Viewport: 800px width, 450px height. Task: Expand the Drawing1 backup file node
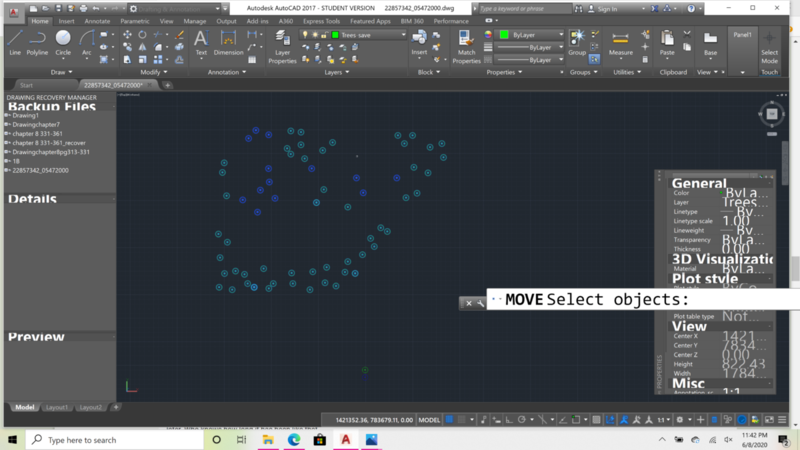pos(8,116)
